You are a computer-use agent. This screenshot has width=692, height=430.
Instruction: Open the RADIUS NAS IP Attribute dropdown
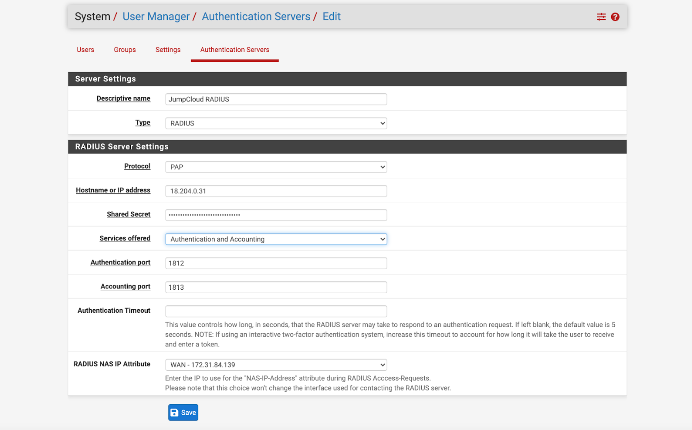pos(275,364)
